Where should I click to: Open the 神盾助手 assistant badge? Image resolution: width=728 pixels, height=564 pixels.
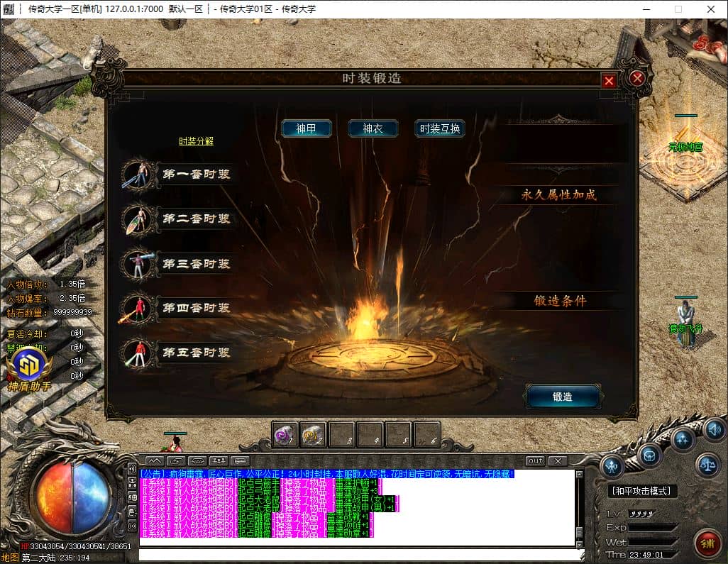tap(29, 370)
